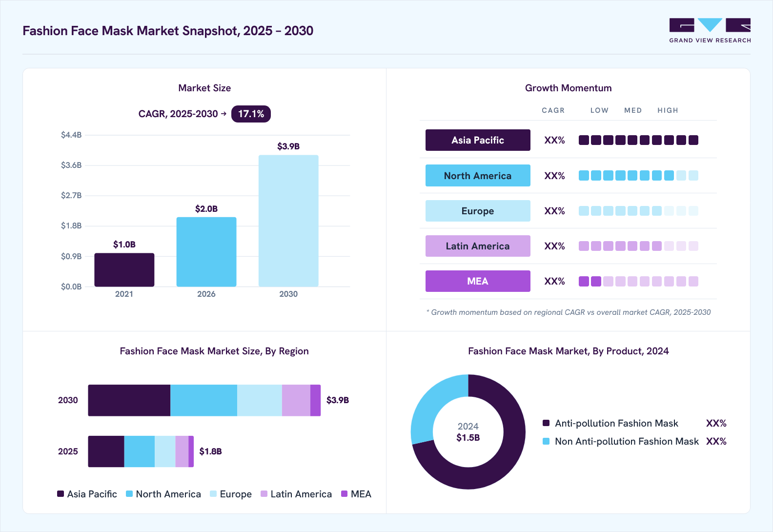Click Europe swatch in region legend
773x532 pixels.
(213, 494)
